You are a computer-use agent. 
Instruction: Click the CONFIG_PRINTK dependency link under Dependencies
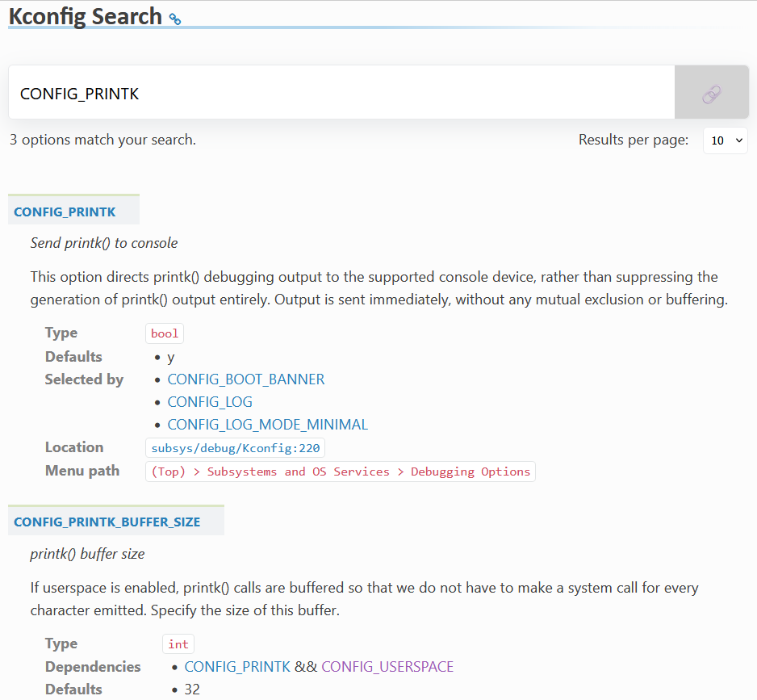point(236,667)
